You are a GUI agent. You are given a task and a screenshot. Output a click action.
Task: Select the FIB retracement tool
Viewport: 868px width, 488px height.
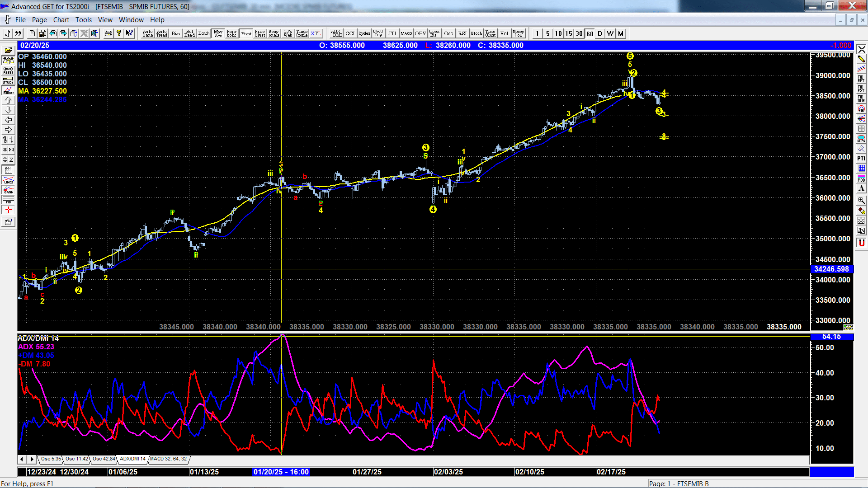[x=8, y=200]
